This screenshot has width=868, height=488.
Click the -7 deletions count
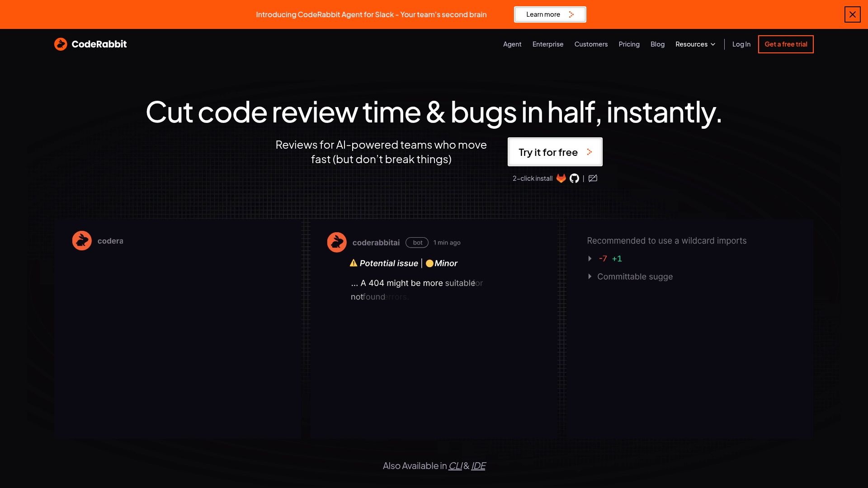point(603,258)
